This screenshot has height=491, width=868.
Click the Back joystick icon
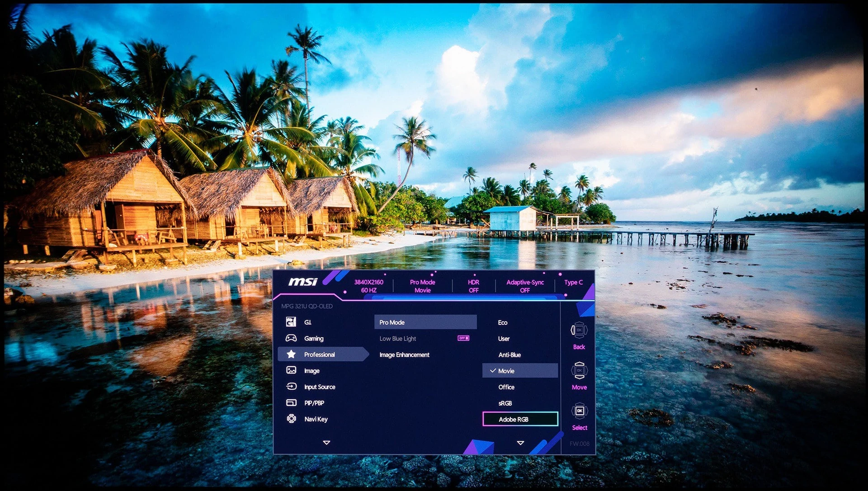click(x=579, y=331)
